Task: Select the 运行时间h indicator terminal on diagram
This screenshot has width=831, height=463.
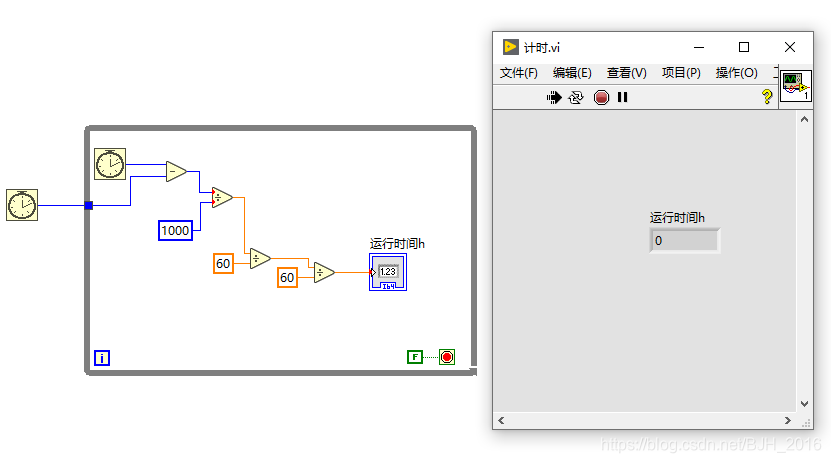Action: point(388,272)
